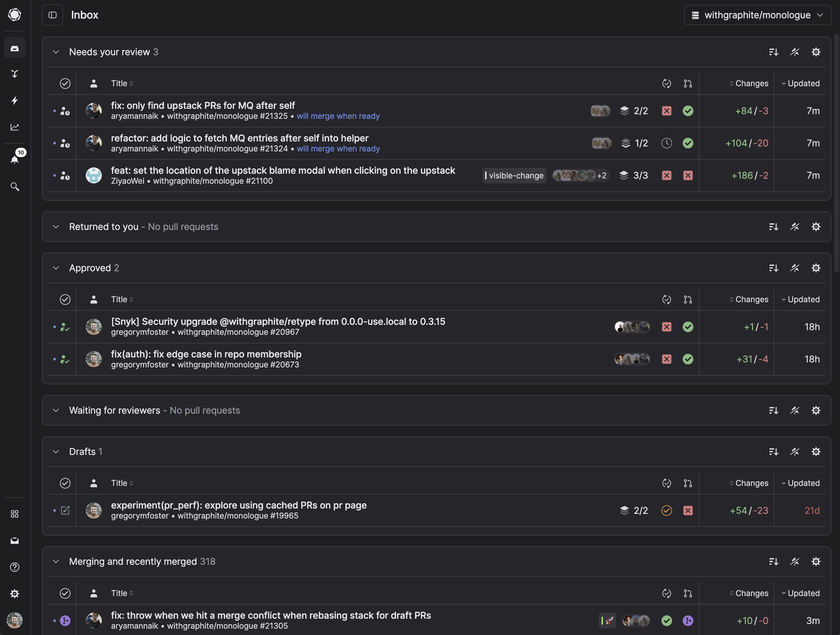Open settings gear for Needs your review section
This screenshot has height=635, width=840.
[x=816, y=52]
